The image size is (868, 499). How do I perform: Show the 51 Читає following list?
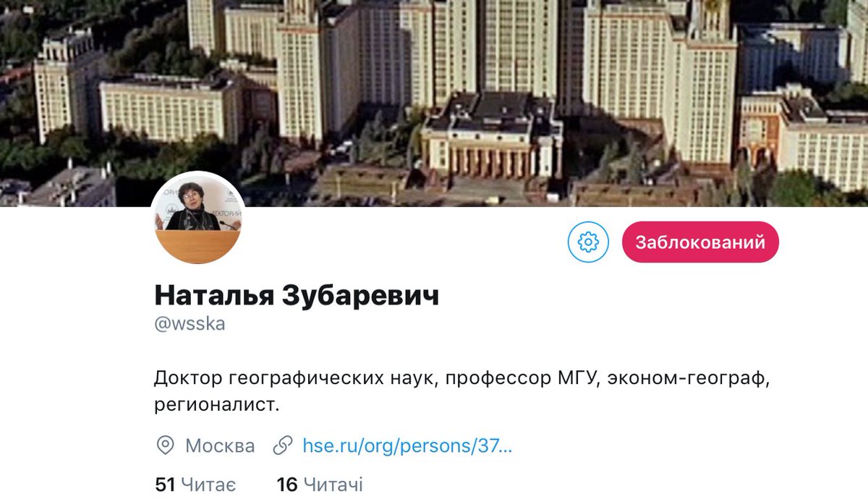pyautogui.click(x=195, y=484)
